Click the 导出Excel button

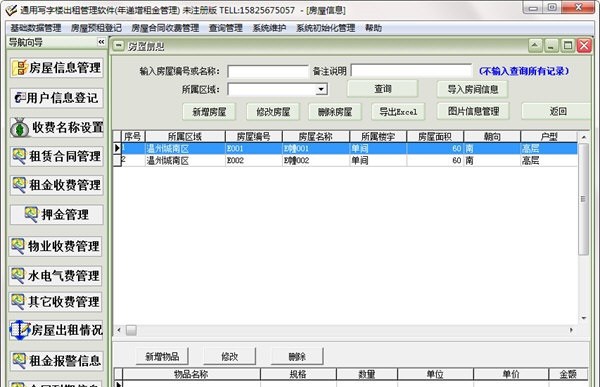398,112
